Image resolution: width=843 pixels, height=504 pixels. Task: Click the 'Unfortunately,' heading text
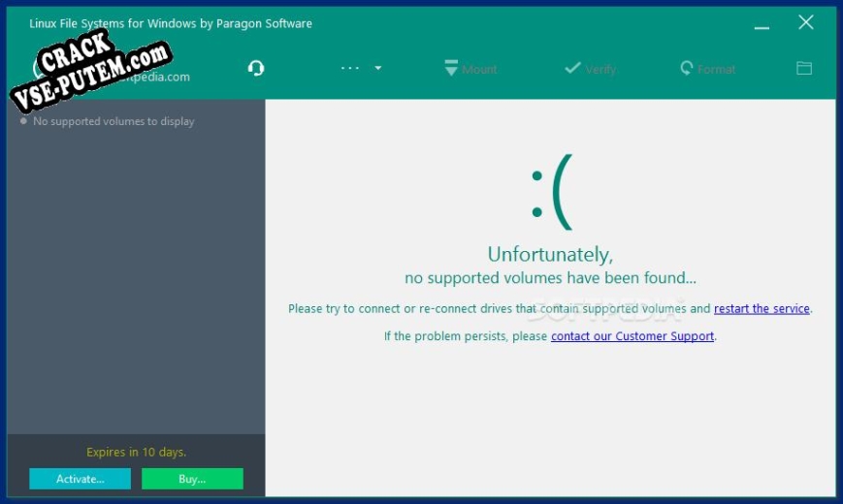[550, 254]
